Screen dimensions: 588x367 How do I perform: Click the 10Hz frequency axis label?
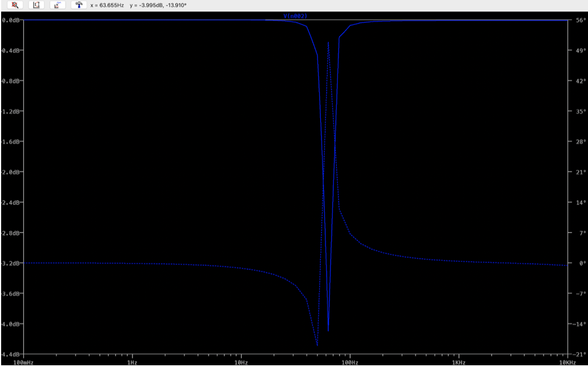(241, 362)
